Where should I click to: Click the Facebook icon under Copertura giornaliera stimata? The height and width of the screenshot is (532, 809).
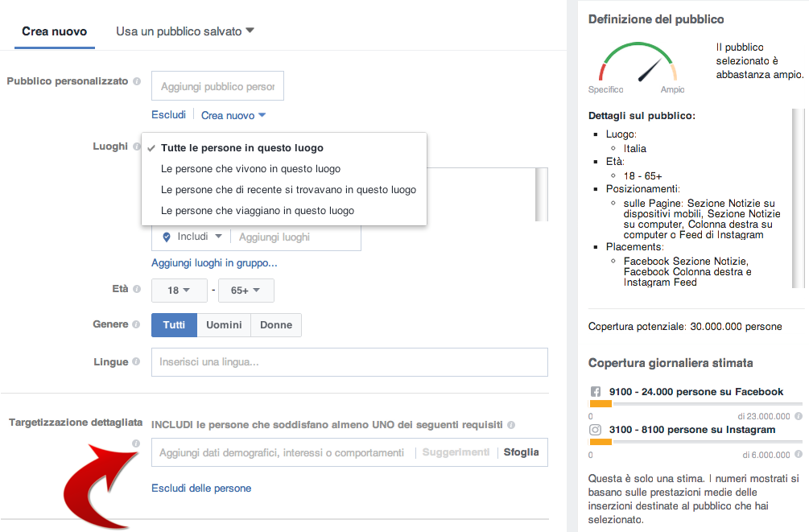(596, 392)
